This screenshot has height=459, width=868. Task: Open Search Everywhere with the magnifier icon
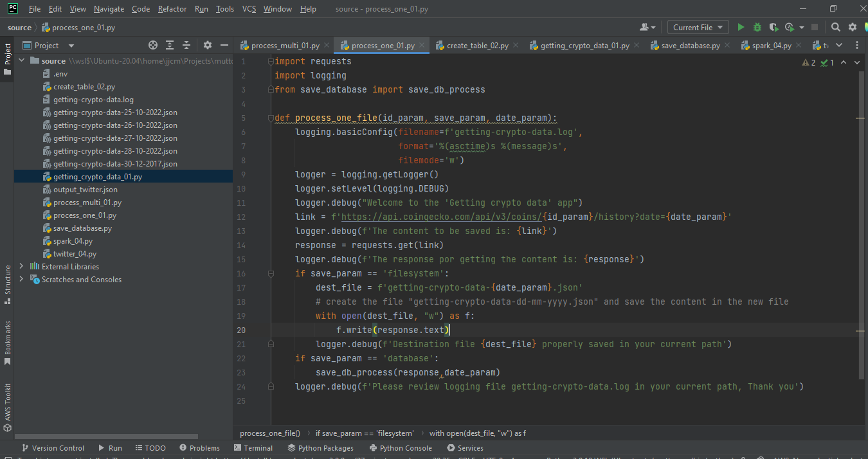click(835, 27)
